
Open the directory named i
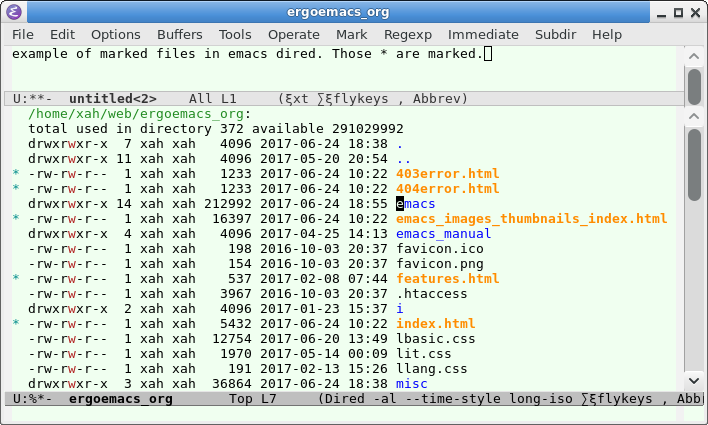click(400, 308)
